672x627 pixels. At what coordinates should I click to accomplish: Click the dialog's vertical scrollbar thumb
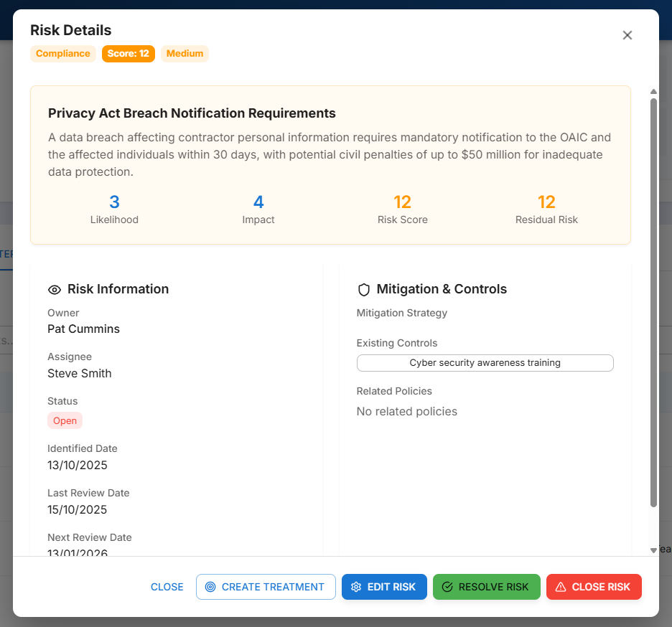653,301
